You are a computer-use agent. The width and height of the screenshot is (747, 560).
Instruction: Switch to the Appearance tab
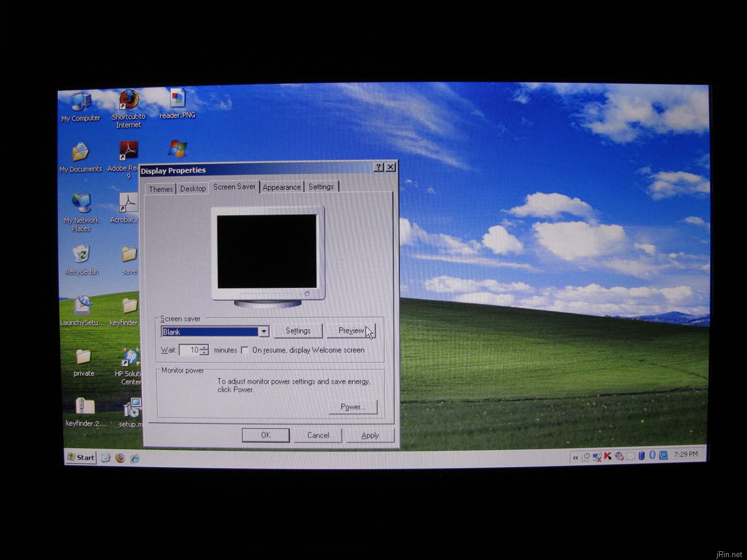(282, 187)
